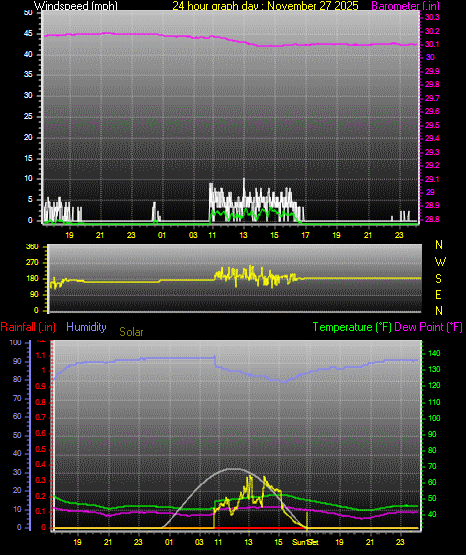This screenshot has height=555, width=466.
Task: Click the wind gust peak near 13
Action: coord(244,179)
